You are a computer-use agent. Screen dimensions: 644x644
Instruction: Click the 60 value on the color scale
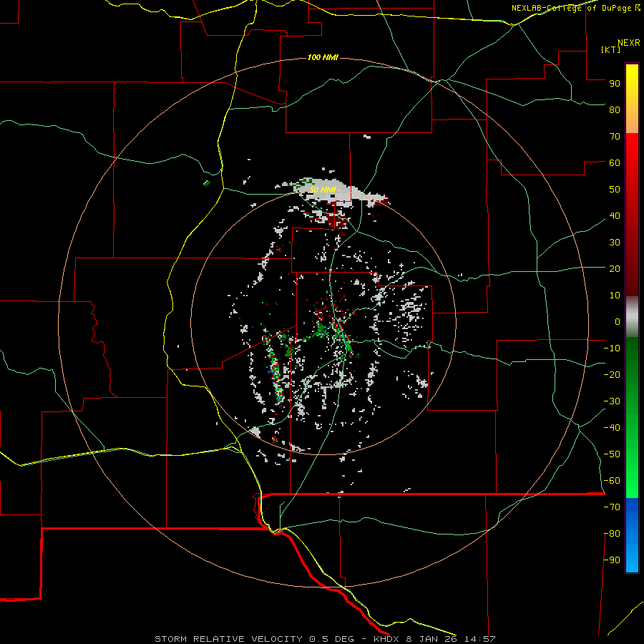click(x=615, y=163)
